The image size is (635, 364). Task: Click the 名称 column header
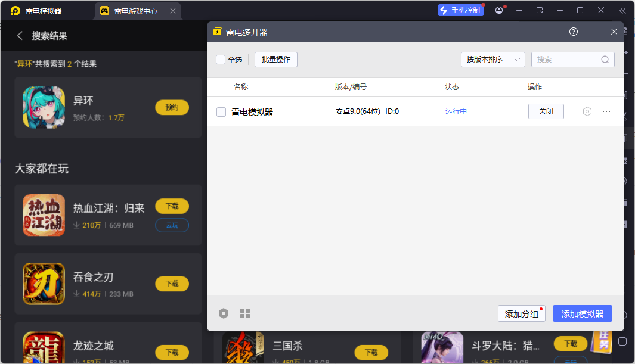click(x=241, y=87)
